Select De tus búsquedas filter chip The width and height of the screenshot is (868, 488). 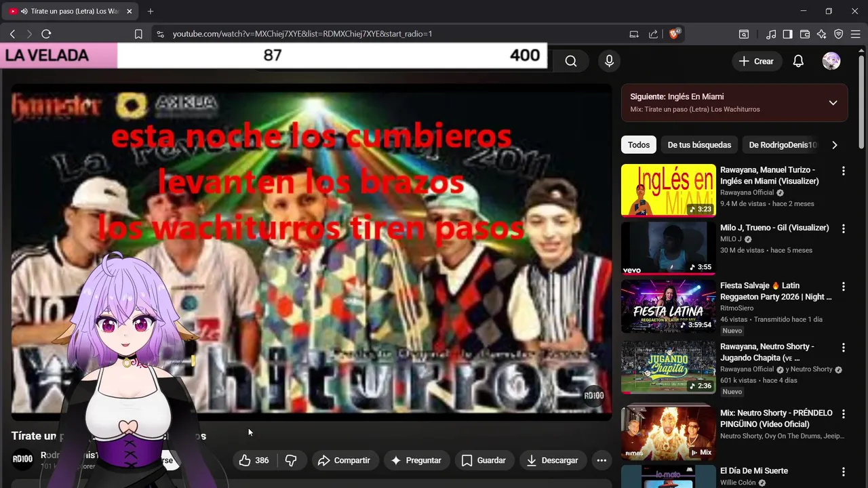(x=699, y=145)
